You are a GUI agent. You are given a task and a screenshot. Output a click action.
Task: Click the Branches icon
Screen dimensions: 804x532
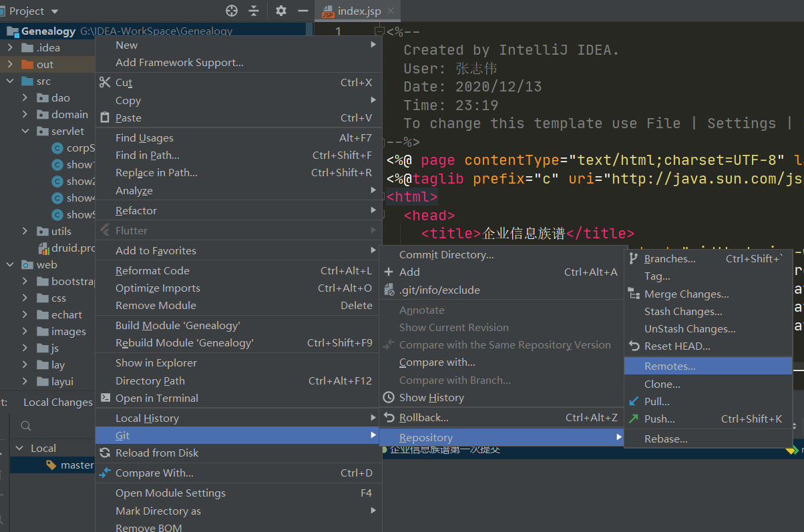click(x=634, y=258)
